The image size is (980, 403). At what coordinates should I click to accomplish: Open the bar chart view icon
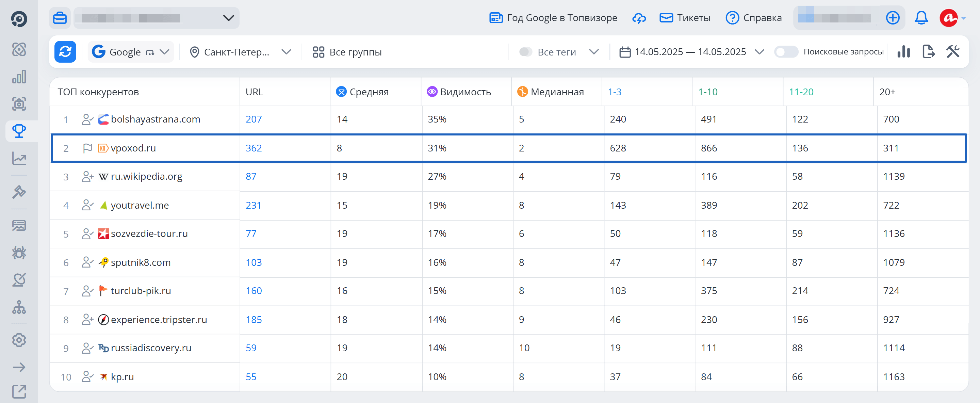[903, 52]
